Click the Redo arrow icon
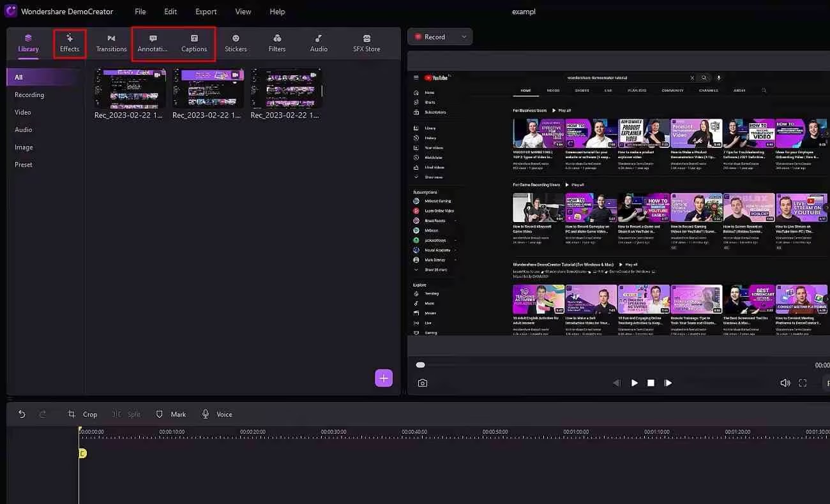The height and width of the screenshot is (504, 830). coord(43,414)
